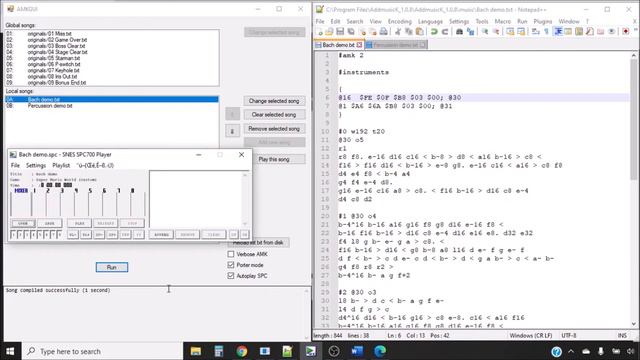The width and height of the screenshot is (640, 360).
Task: Toggle the Autoplay SPC checkbox
Action: coord(231,276)
